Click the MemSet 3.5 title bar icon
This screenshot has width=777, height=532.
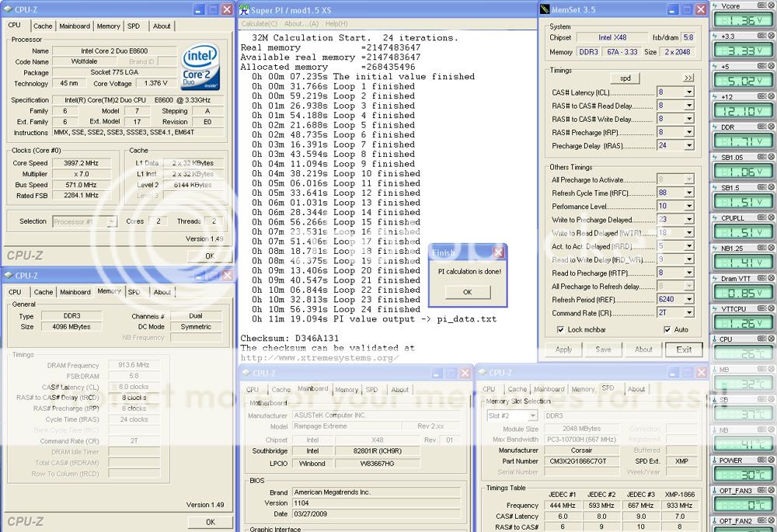click(x=545, y=9)
